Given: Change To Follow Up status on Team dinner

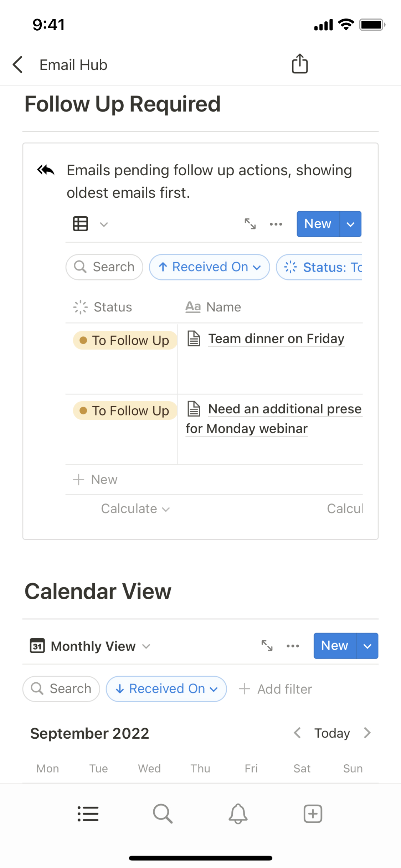Looking at the screenshot, I should pos(125,340).
